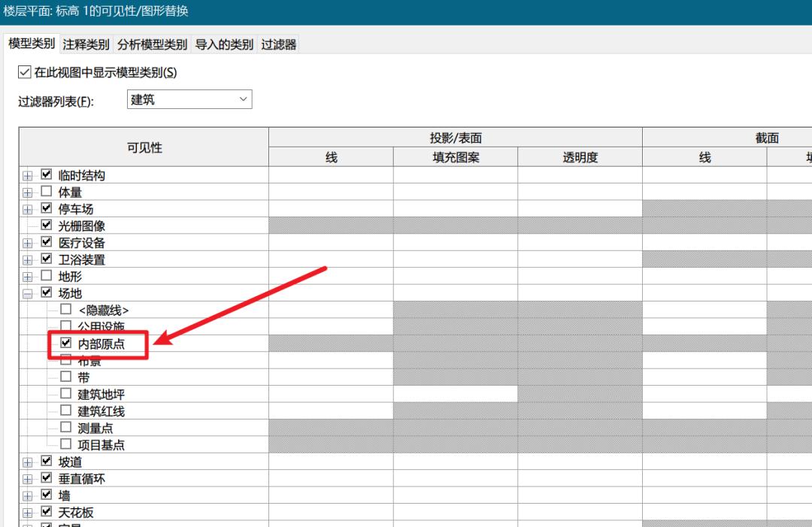Select the 内部原点 row label
Viewport: 812px width, 527px height.
pos(101,344)
